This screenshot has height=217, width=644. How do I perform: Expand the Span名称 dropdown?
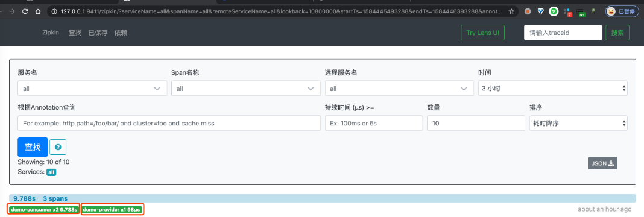click(245, 88)
